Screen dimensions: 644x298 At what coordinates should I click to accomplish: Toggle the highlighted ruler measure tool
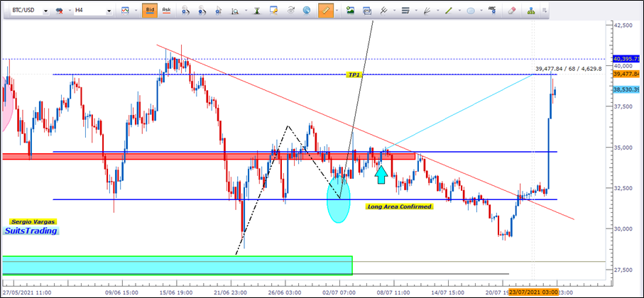[326, 11]
